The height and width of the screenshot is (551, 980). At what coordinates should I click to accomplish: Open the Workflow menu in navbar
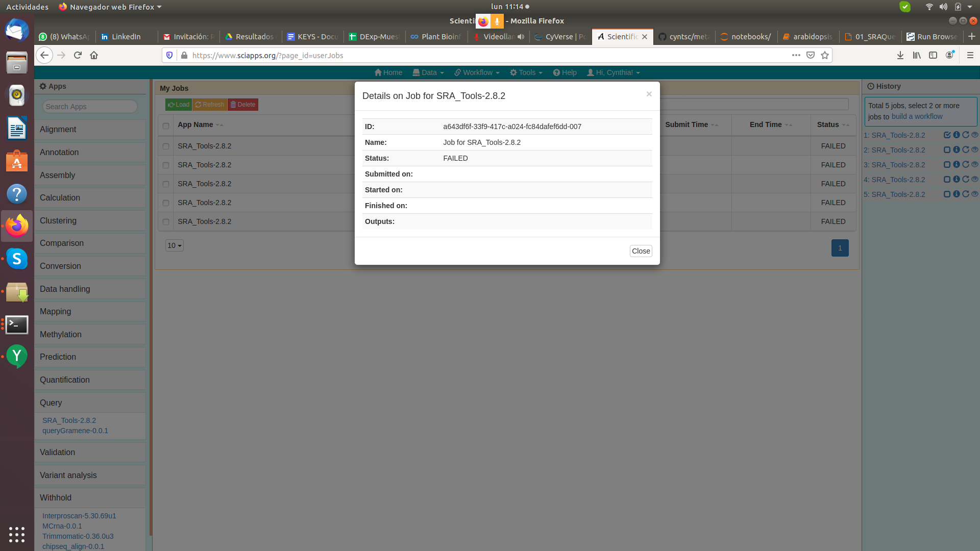[477, 72]
